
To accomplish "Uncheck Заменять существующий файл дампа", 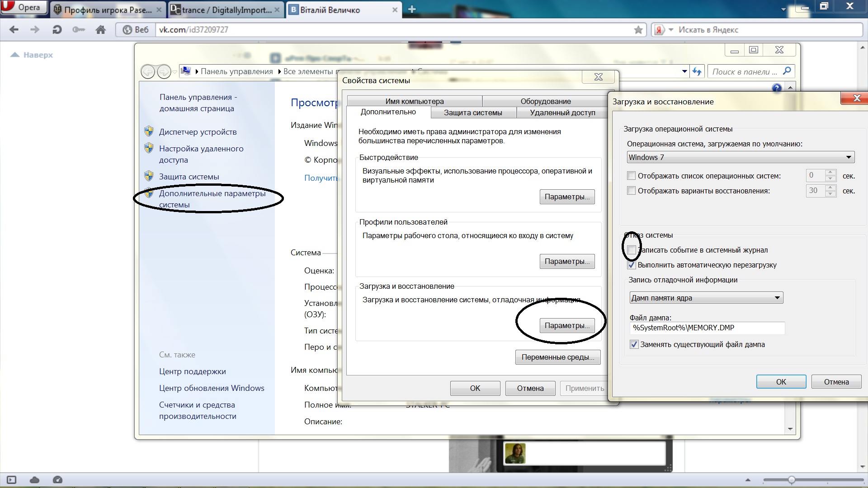I will tap(634, 344).
